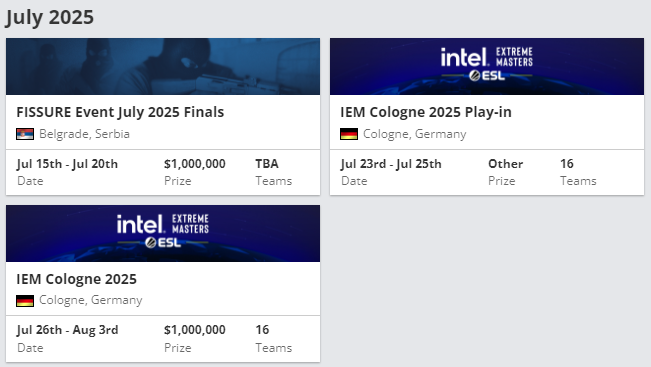This screenshot has width=651, height=367.
Task: Select Jul 15th - Jul 20th date
Action: (x=67, y=164)
